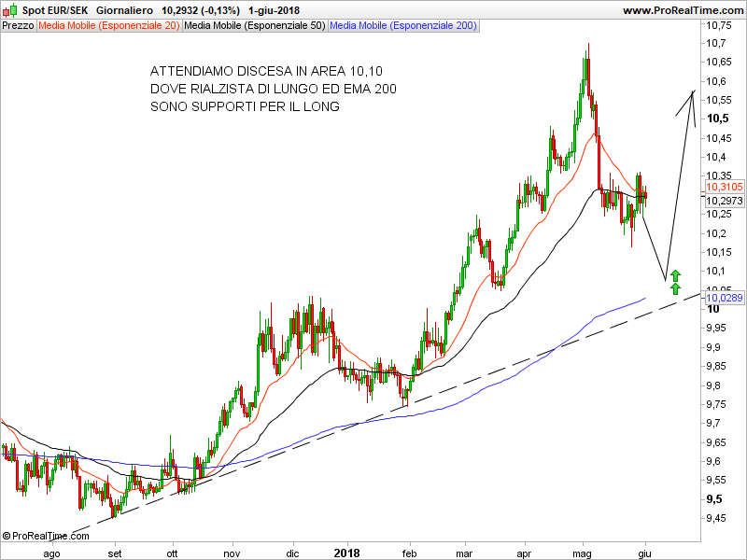
Task: Click the chart icon beside Spot EUR/SEK
Action: pyautogui.click(x=10, y=9)
